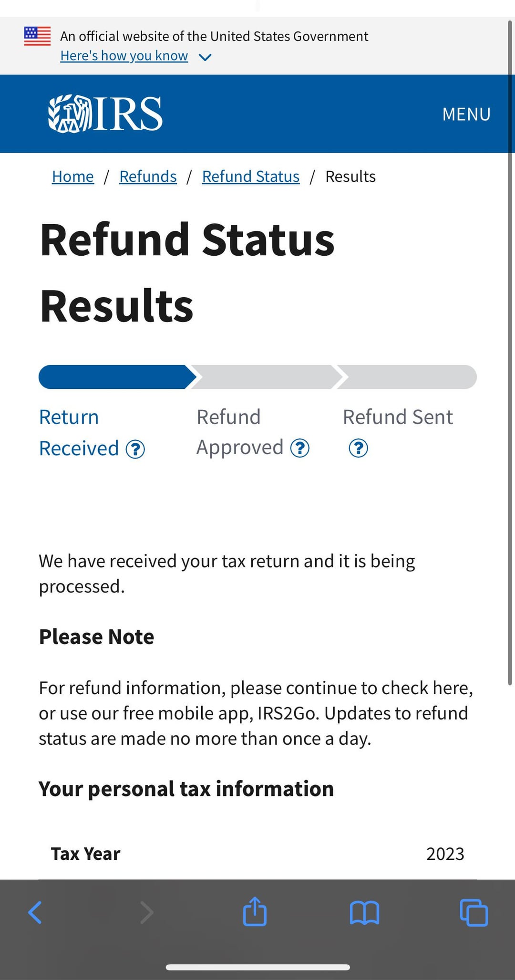Image resolution: width=515 pixels, height=980 pixels.
Task: Tap the browser forward arrow
Action: click(146, 913)
